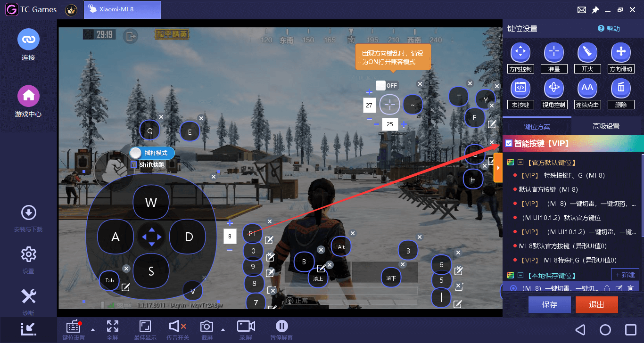The width and height of the screenshot is (644, 343).
Task: Open the 连接 connect sidebar item
Action: (28, 45)
